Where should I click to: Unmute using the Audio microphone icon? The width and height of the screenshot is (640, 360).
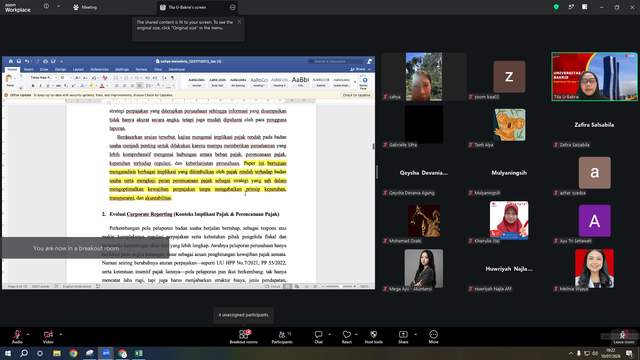pos(17,334)
